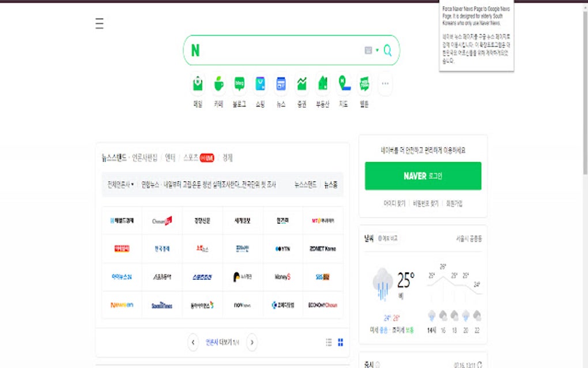The width and height of the screenshot is (588, 368).
Task: Open the Cafe (카페) shortcut icon
Action: 218,84
